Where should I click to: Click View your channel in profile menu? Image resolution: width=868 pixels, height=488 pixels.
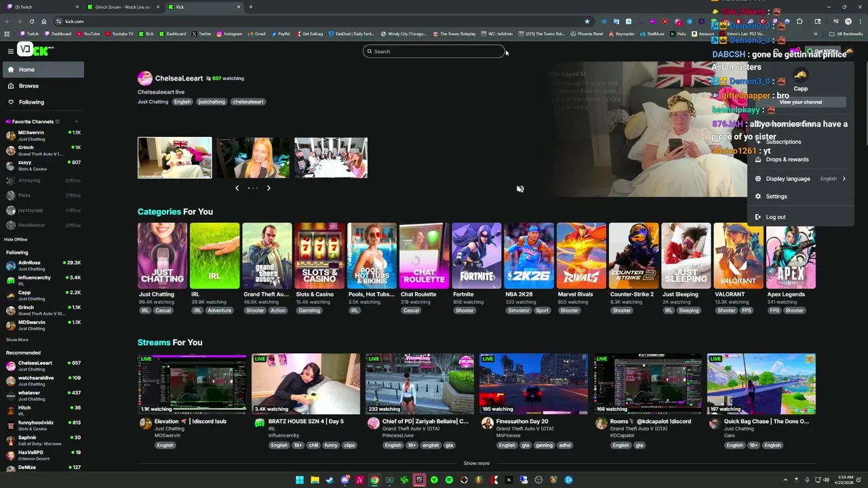[801, 102]
